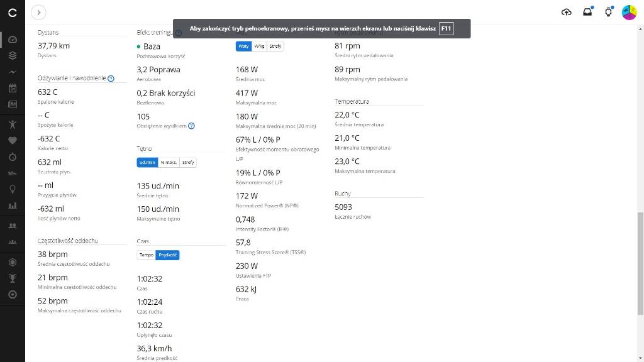
Task: Open the colorful profile avatar
Action: [x=629, y=12]
